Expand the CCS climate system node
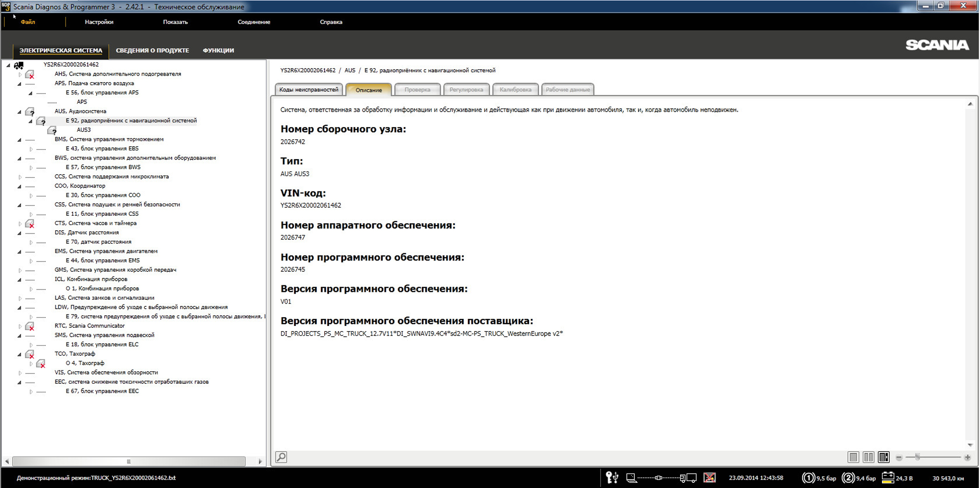 (20, 177)
